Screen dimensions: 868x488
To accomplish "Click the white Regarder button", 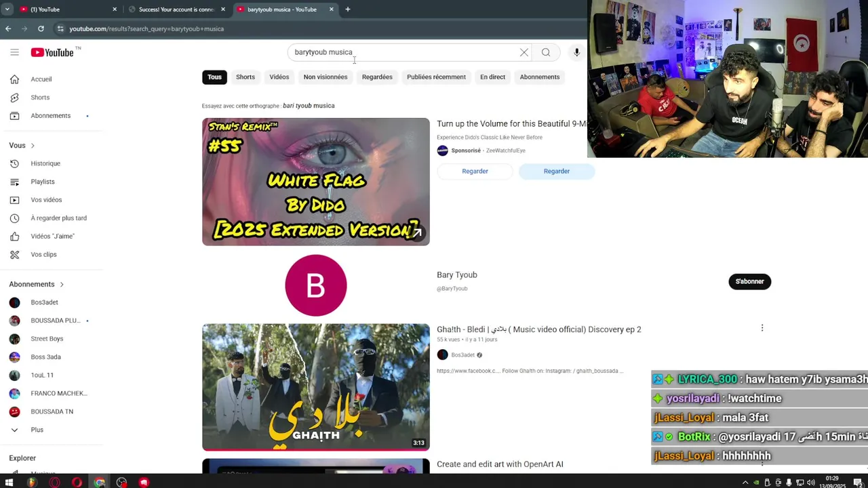I will pos(475,171).
